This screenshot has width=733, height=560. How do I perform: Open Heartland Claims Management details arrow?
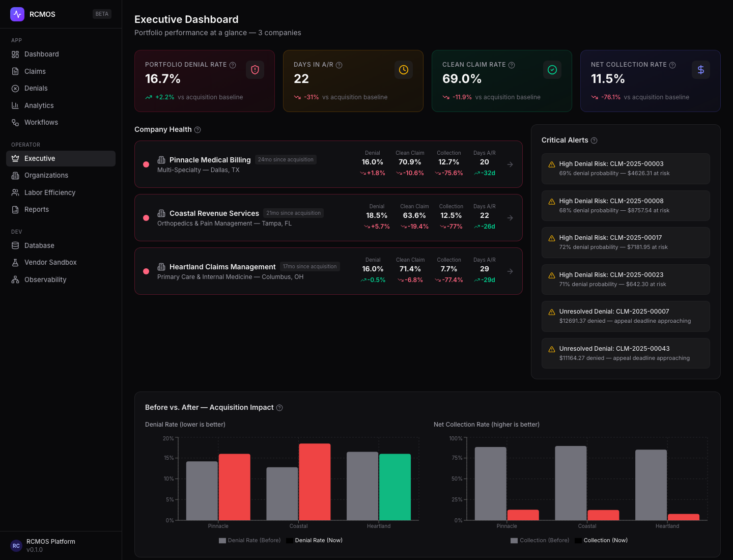(510, 271)
